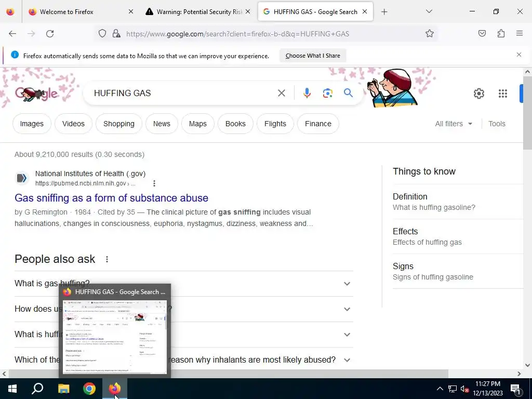This screenshot has height=399, width=532.
Task: Click the Choose What I Share button
Action: [313, 56]
